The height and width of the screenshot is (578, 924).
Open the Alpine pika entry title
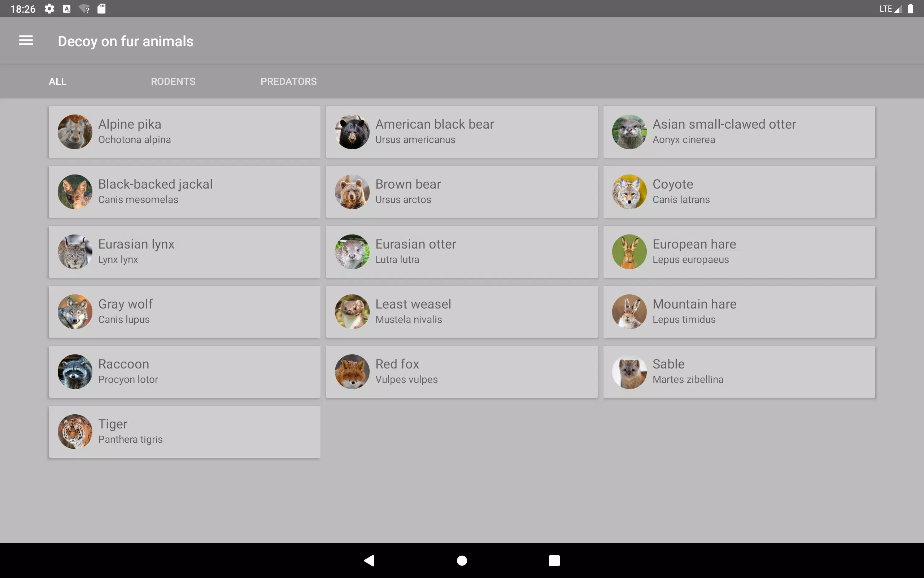tap(130, 124)
